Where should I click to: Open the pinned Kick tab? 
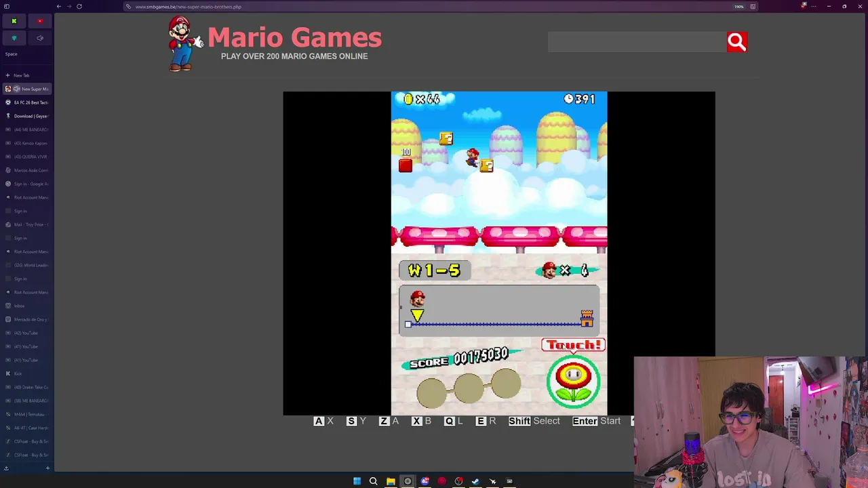[14, 21]
